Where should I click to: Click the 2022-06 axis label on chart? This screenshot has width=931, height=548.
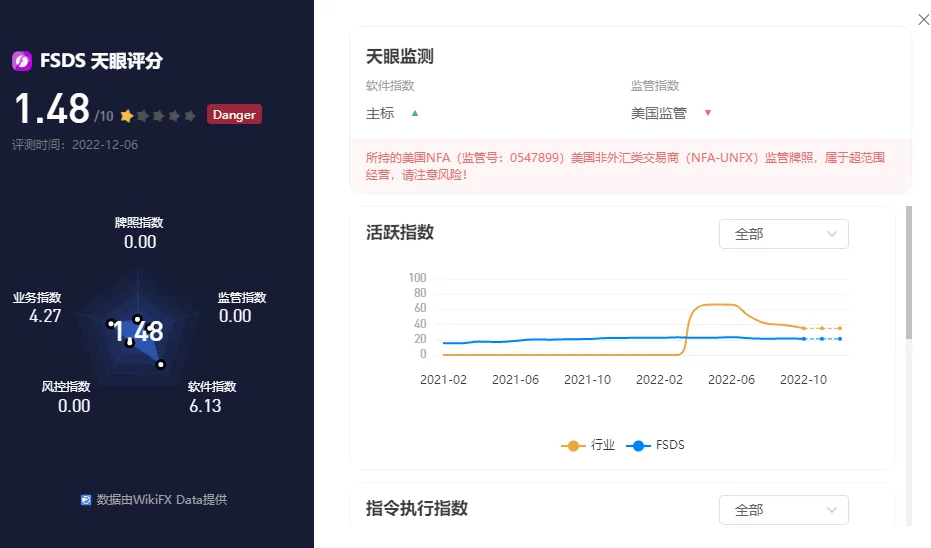731,380
